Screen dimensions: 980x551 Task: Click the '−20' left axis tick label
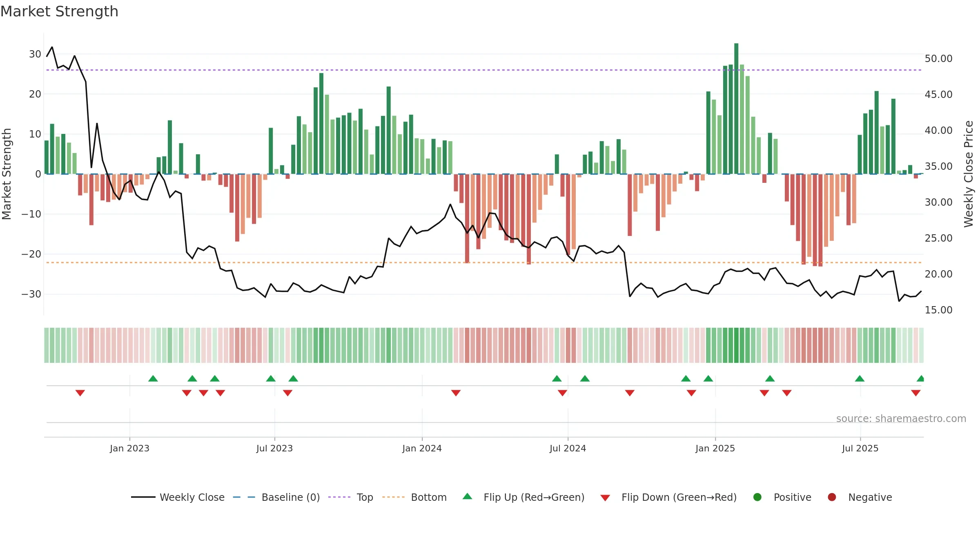31,254
